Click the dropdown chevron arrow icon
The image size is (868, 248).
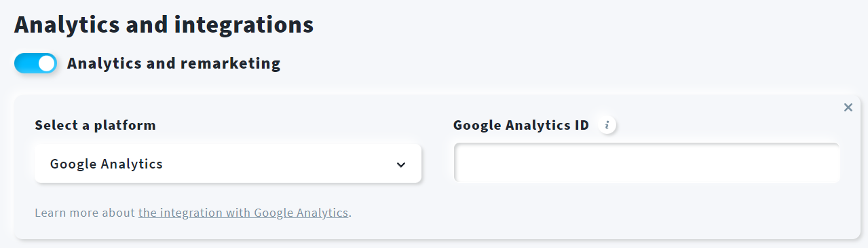(x=401, y=164)
